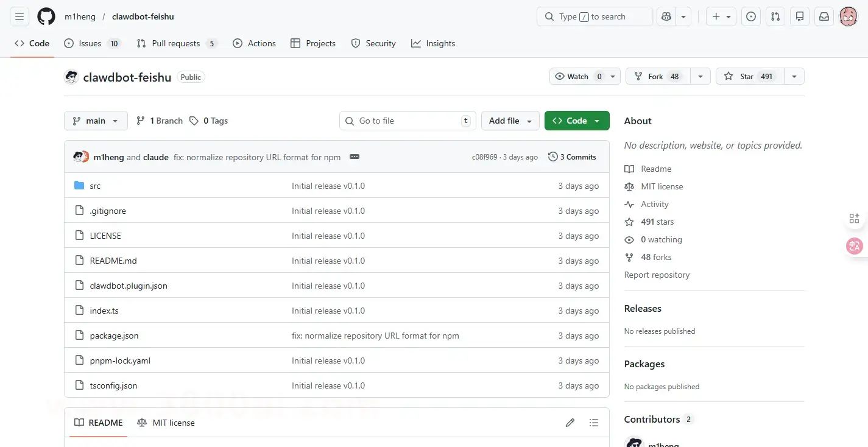868x447 pixels.
Task: Open the 3 Commits history link
Action: [x=572, y=157]
